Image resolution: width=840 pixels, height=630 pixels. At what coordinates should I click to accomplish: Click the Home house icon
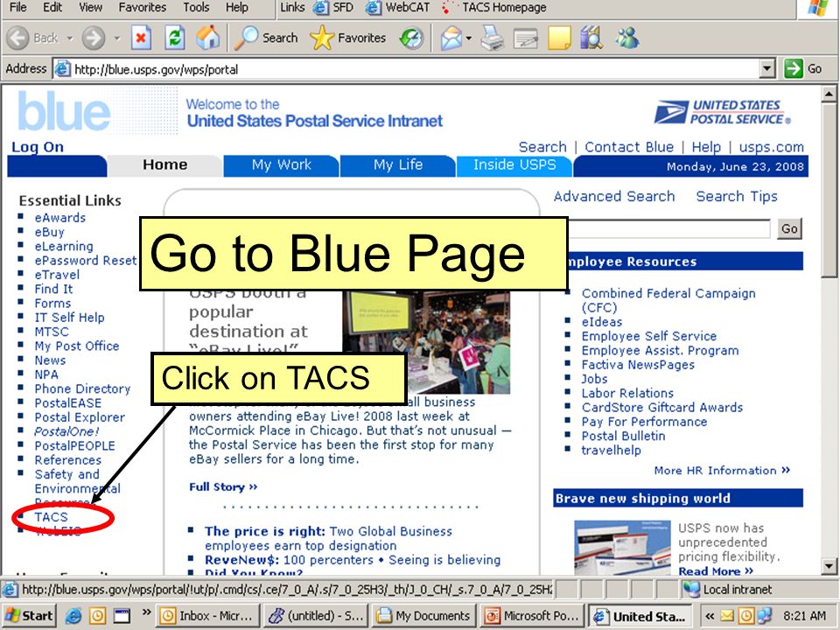point(208,38)
